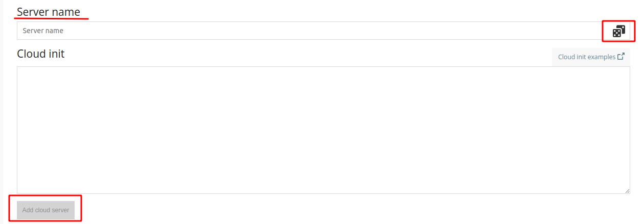Focus the Server name input field
Viewport: 644px width, 224px height.
[x=312, y=31]
